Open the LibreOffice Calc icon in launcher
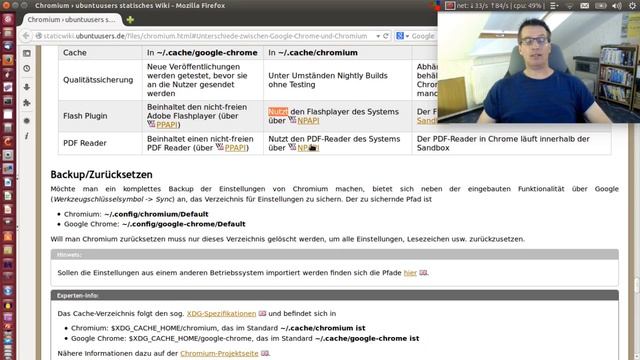The height and width of the screenshot is (360, 640). click(x=8, y=196)
